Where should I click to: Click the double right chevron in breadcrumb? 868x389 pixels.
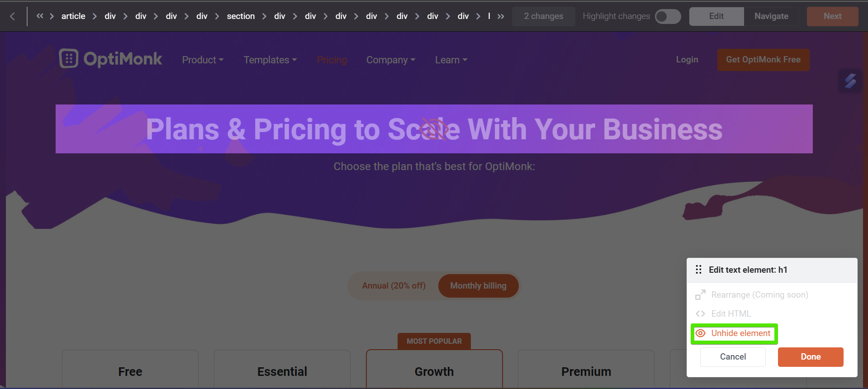(x=501, y=16)
